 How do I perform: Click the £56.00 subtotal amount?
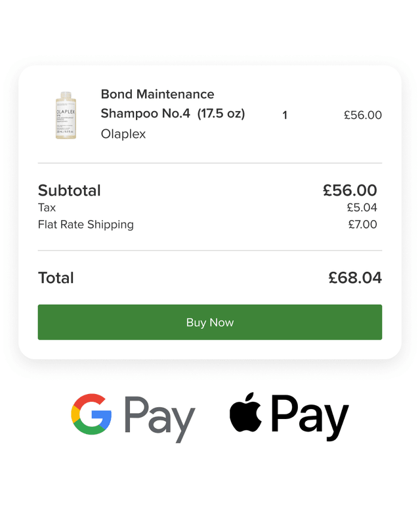[352, 190]
